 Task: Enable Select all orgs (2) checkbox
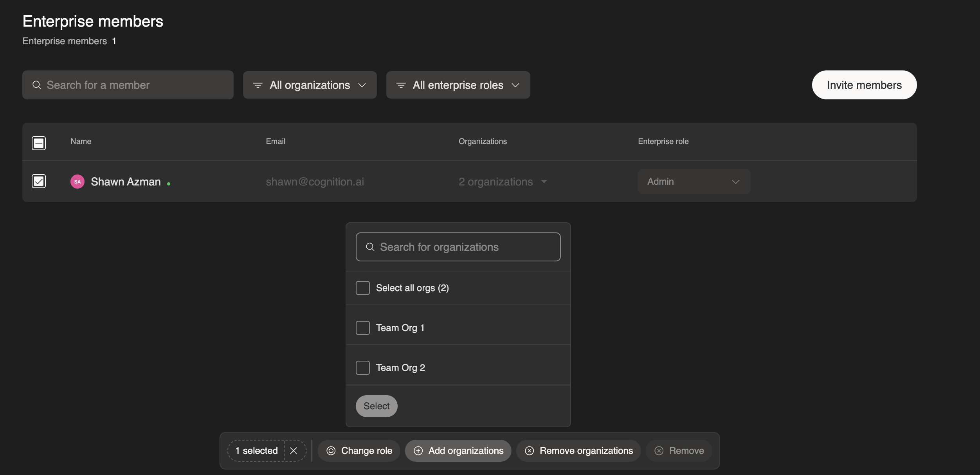coord(362,288)
